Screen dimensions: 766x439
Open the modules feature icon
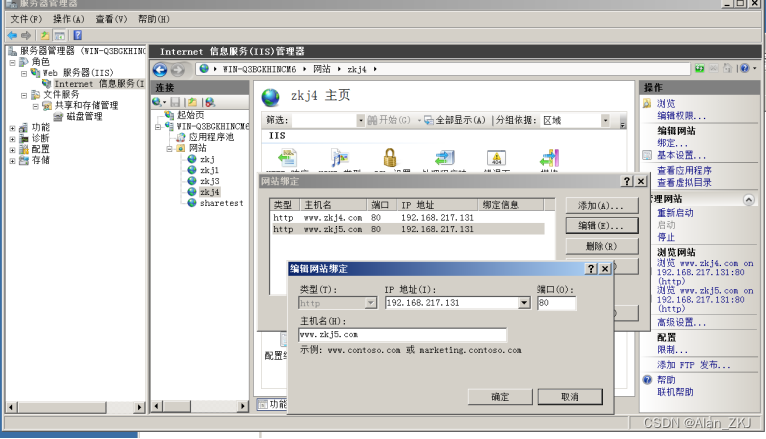[550, 158]
